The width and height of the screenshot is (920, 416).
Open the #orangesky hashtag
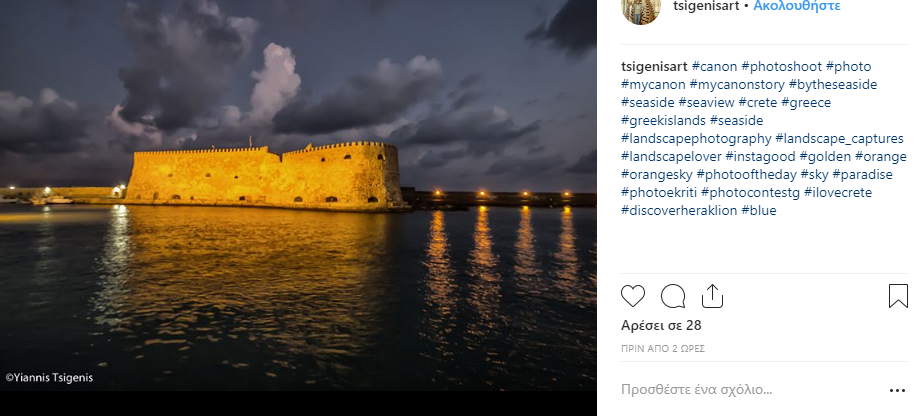click(x=657, y=175)
